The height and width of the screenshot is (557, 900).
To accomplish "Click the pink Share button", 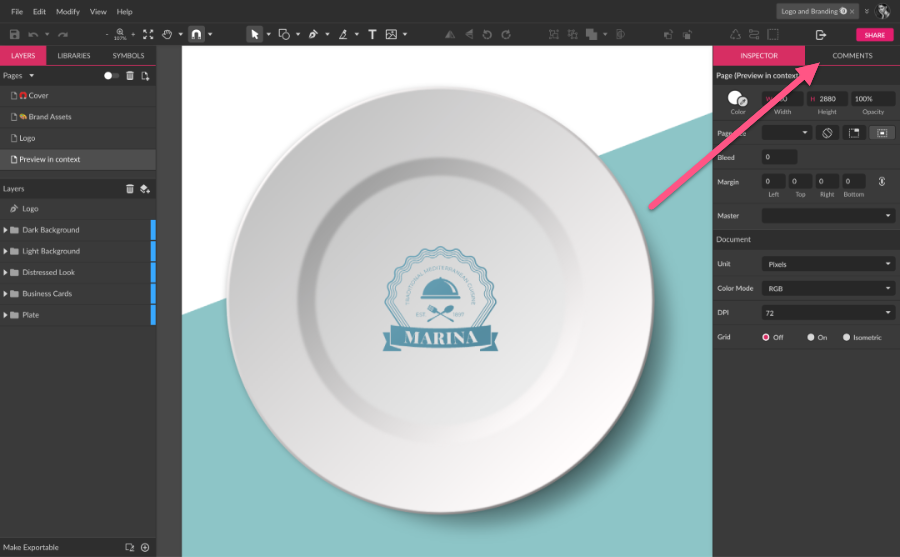I will click(874, 35).
